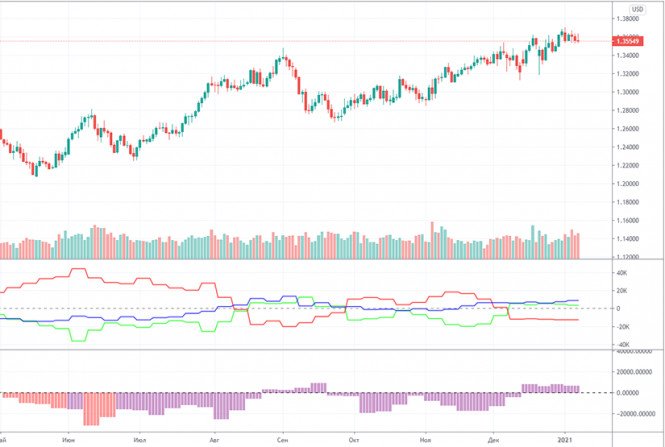The height and width of the screenshot is (447, 665).
Task: Select the Окт label on time axis
Action: (352, 439)
